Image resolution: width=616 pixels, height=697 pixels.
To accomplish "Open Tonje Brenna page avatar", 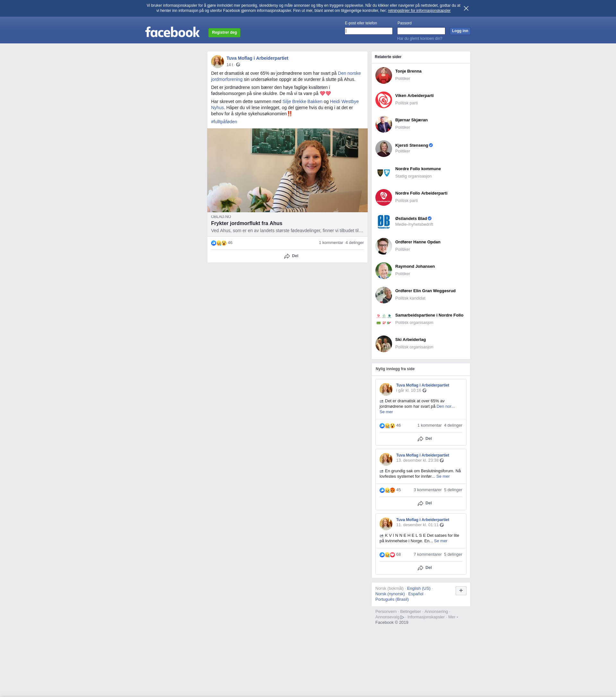I will 384,75.
